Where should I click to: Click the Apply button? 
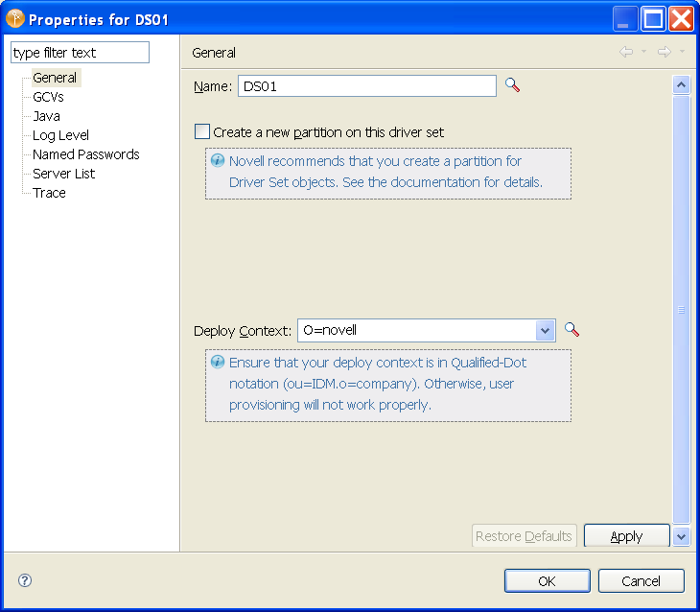coord(627,535)
